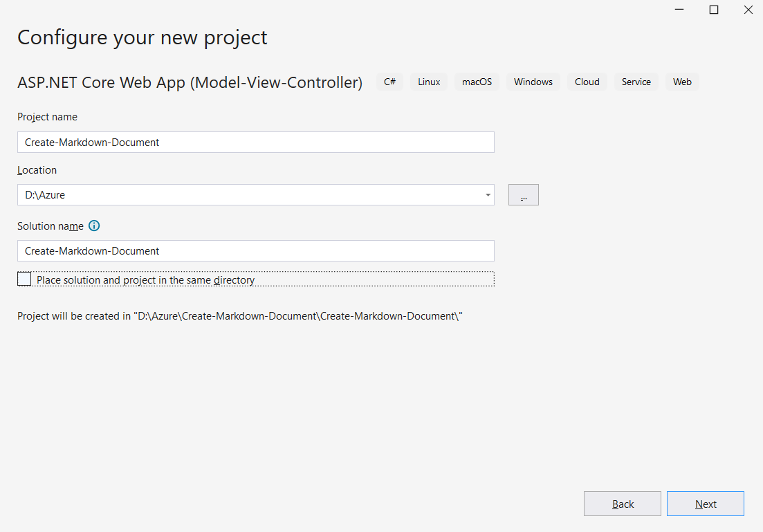Go Back to the previous step
The width and height of the screenshot is (763, 532).
pyautogui.click(x=623, y=504)
